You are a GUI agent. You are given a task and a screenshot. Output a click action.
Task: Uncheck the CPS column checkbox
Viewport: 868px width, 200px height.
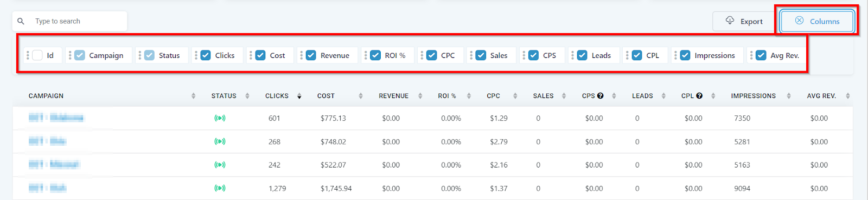(533, 55)
